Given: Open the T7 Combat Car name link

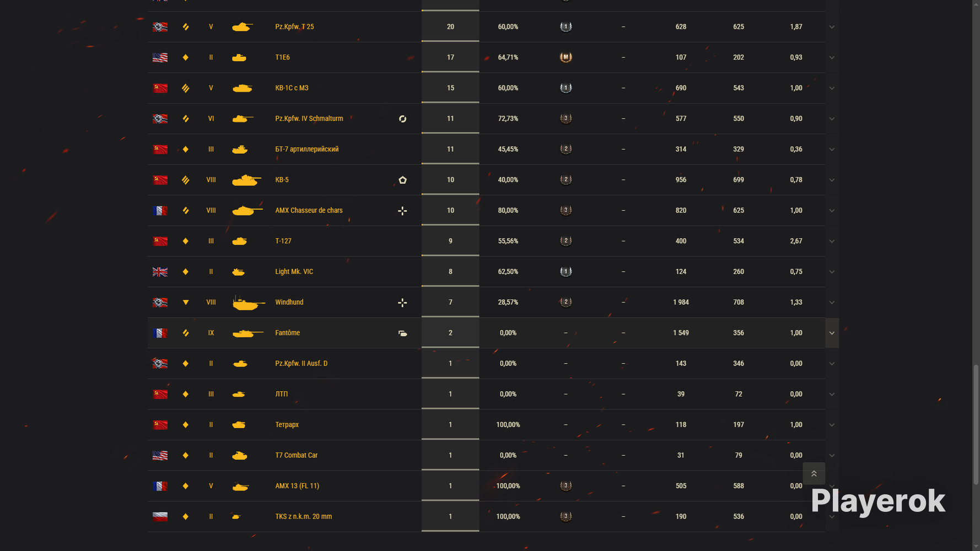Looking at the screenshot, I should (296, 455).
